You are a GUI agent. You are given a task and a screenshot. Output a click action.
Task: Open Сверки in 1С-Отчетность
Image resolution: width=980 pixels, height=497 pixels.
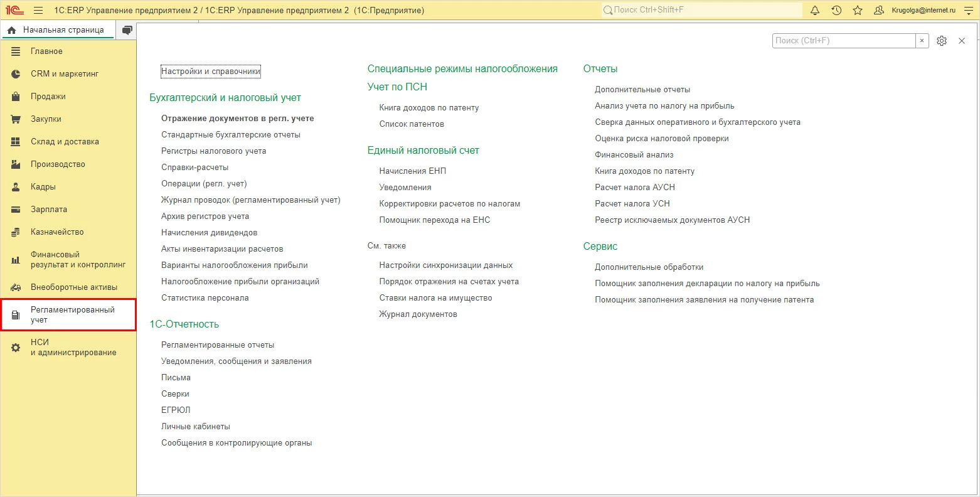175,394
